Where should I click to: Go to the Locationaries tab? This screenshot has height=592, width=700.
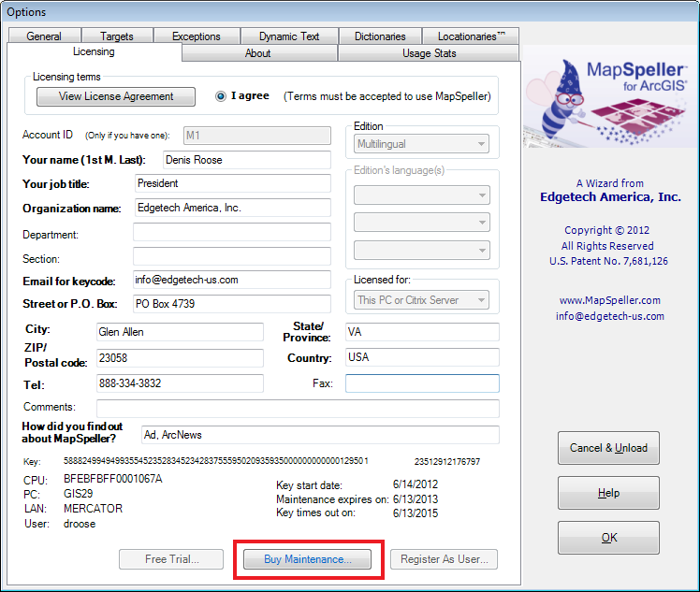471,36
